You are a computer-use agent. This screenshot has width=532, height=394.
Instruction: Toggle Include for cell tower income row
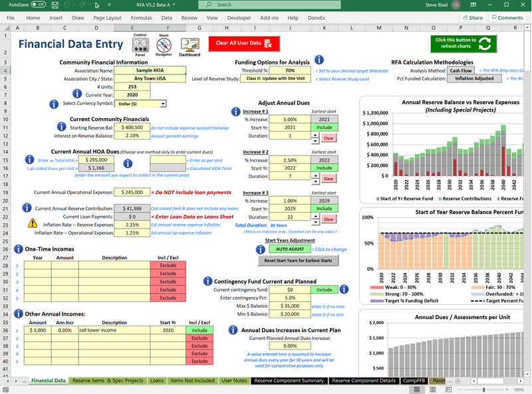[201, 330]
